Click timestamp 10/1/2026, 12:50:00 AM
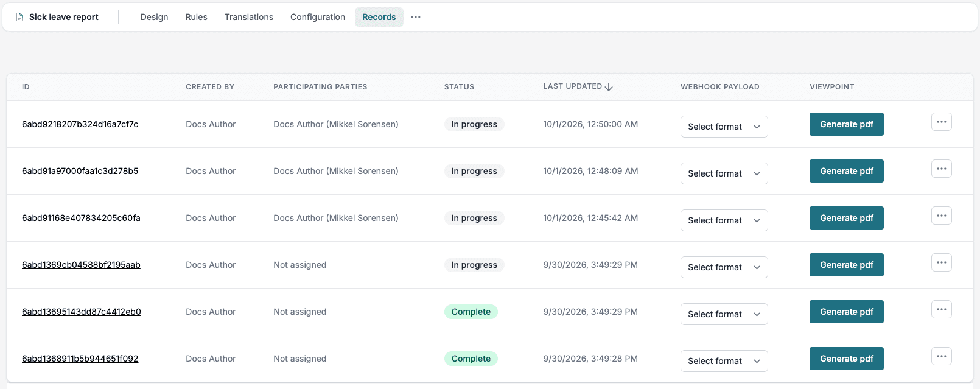 590,124
